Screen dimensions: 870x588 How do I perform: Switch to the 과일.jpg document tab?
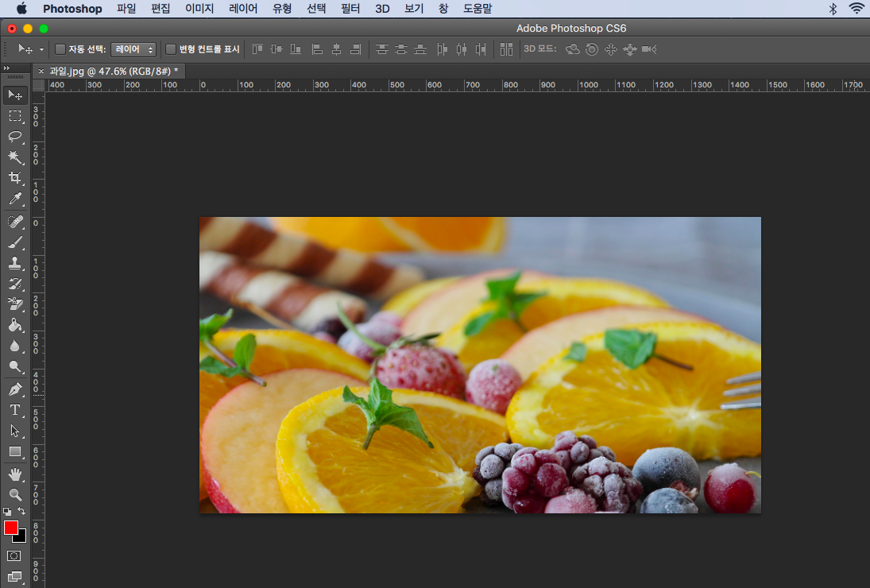tap(114, 71)
